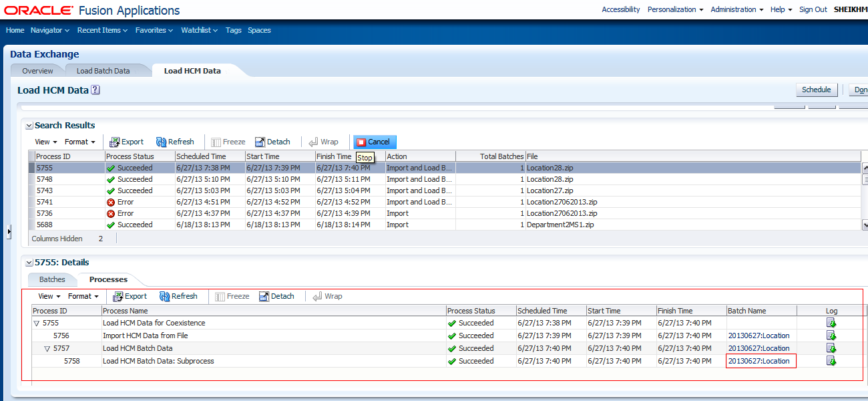Image resolution: width=868 pixels, height=401 pixels.
Task: Click the Export icon in Processes toolbar
Action: click(130, 296)
